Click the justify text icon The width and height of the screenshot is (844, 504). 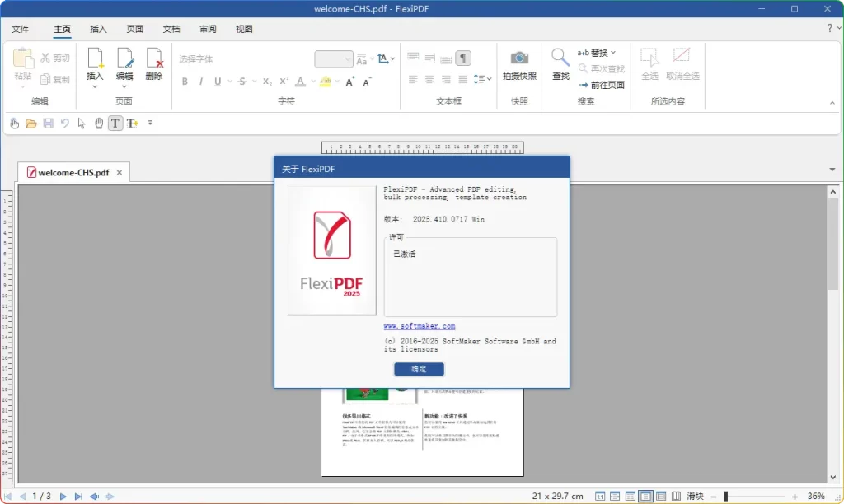pos(463,80)
